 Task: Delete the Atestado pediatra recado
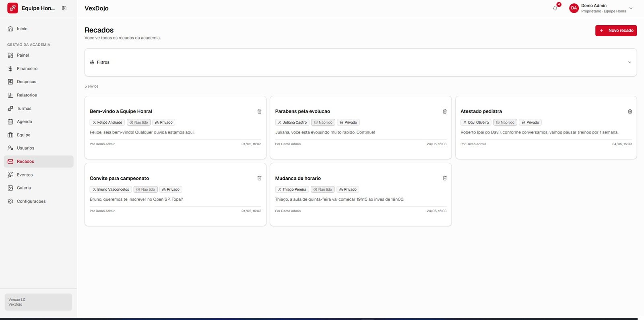tap(630, 111)
